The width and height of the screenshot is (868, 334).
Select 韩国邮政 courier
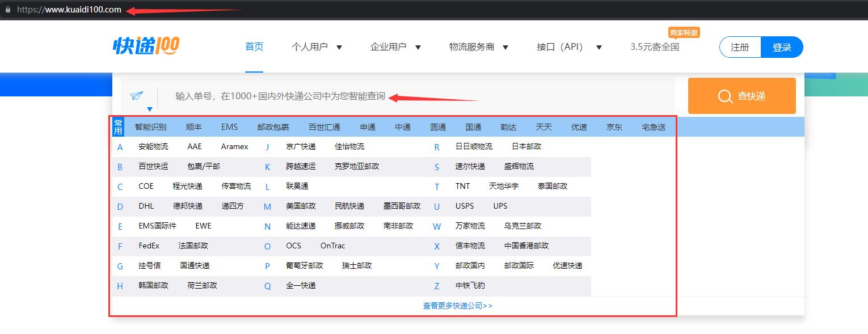(x=153, y=285)
